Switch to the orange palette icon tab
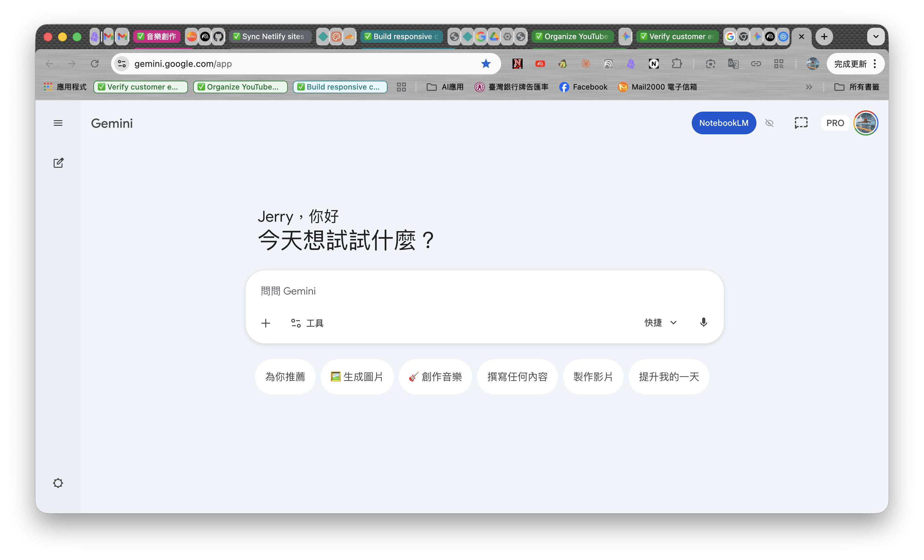Screen dimensions: 924x560 click(x=336, y=36)
